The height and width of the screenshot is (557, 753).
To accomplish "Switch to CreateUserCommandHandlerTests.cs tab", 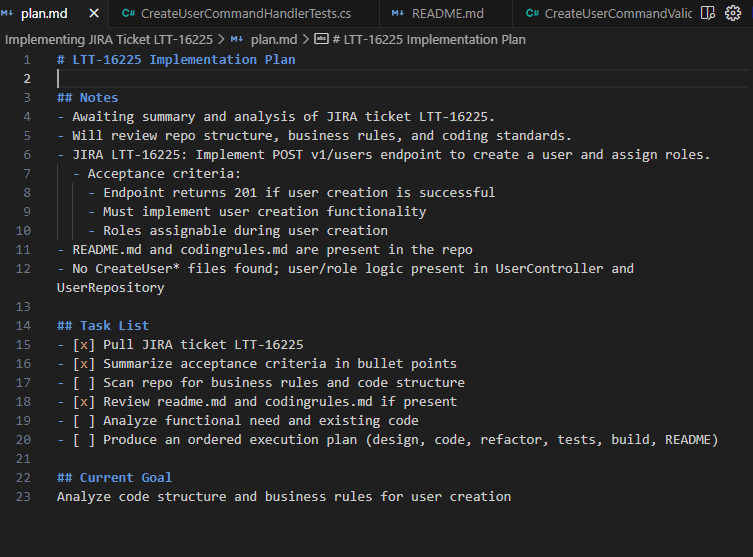I will coord(246,14).
